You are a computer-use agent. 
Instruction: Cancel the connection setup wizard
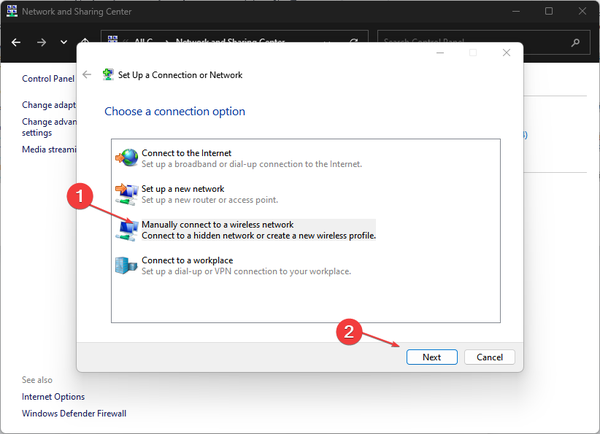click(490, 357)
